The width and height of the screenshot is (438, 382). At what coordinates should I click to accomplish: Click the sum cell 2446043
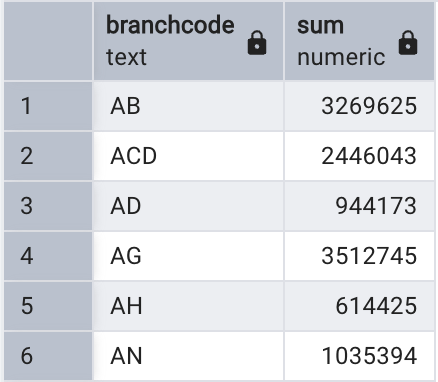pyautogui.click(x=360, y=156)
